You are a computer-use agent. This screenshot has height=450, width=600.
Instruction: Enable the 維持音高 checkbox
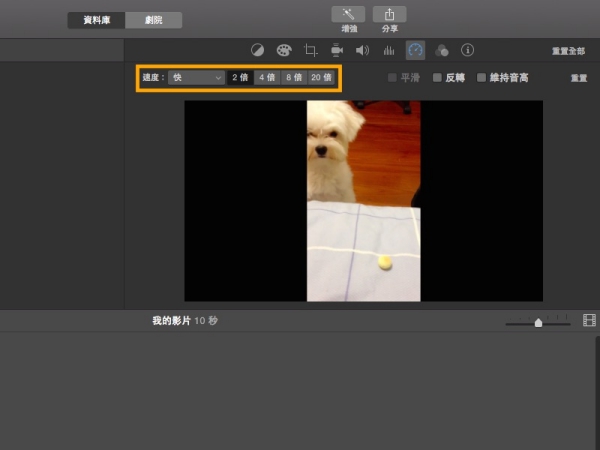(481, 78)
